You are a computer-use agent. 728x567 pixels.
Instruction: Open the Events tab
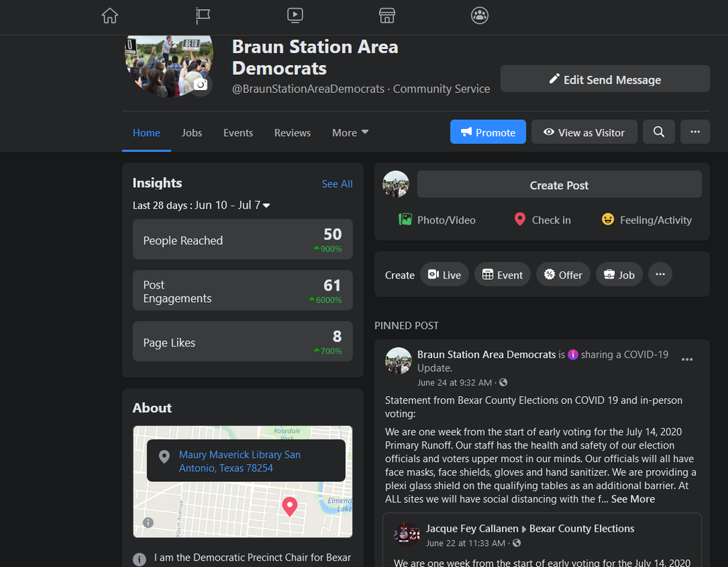point(238,133)
